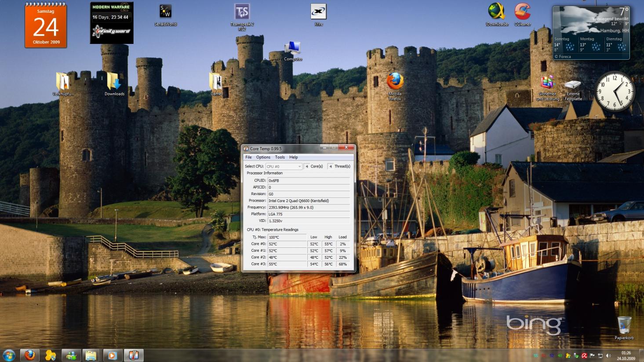Open Windows Explorer from the taskbar
The image size is (644, 362).
pos(91,355)
